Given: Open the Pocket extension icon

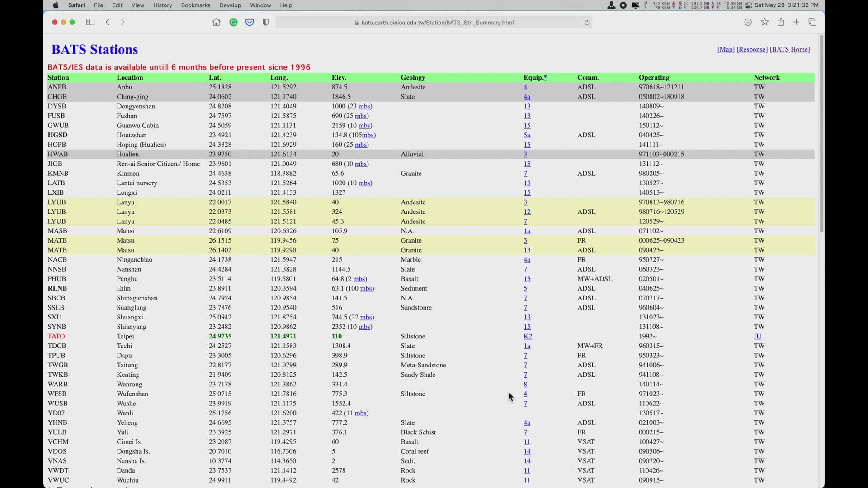Looking at the screenshot, I should [x=250, y=22].
